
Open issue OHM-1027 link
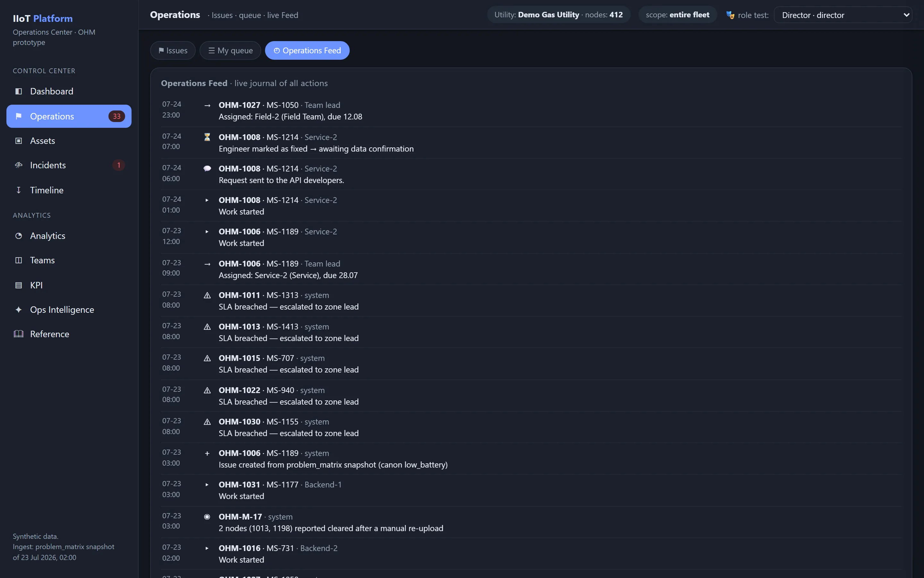pyautogui.click(x=239, y=105)
